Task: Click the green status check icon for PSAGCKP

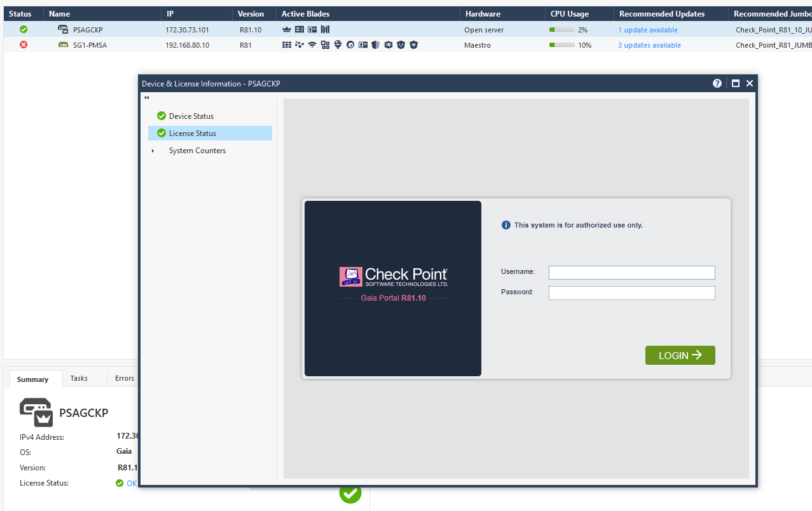Action: point(23,29)
